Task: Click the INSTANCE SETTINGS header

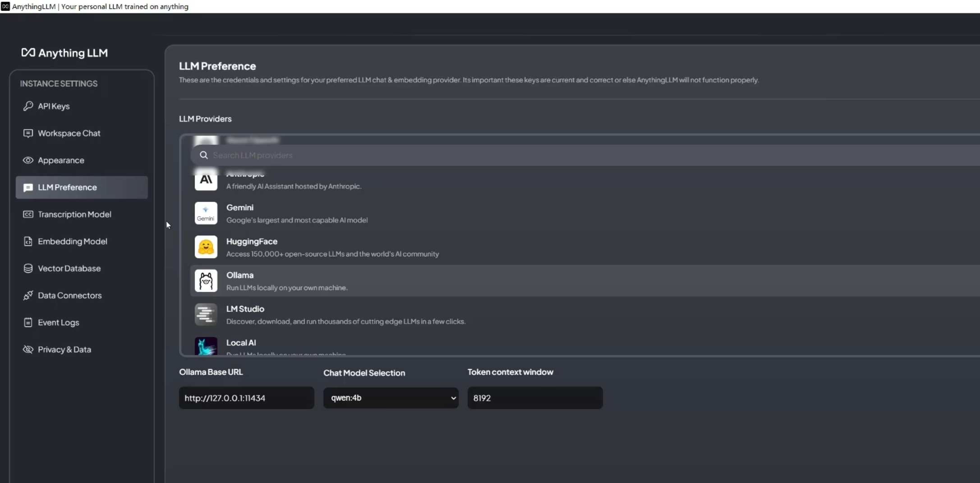Action: pyautogui.click(x=59, y=83)
